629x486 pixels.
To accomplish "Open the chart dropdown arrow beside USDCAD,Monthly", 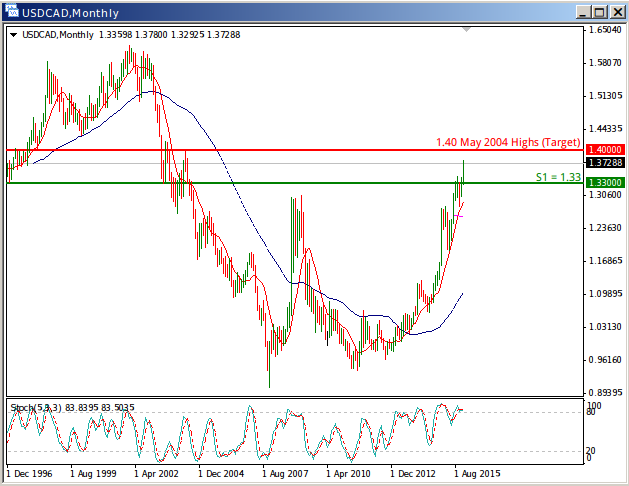I will point(14,35).
